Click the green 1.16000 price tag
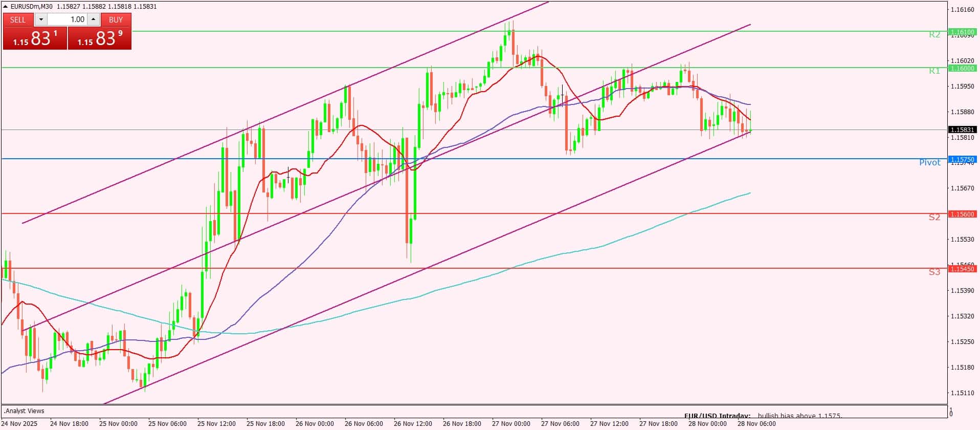This screenshot has height=430, width=980. [x=962, y=68]
